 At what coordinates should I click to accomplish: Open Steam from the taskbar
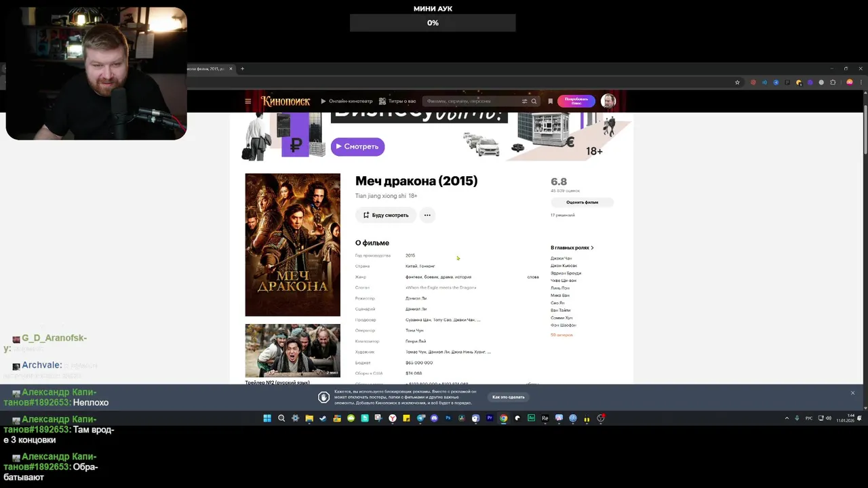coord(323,418)
